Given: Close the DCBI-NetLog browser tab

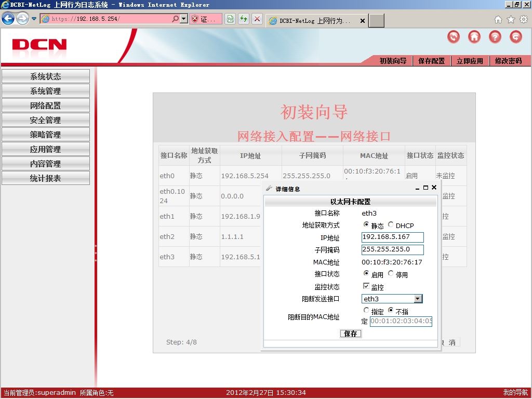Looking at the screenshot, I should pos(362,21).
